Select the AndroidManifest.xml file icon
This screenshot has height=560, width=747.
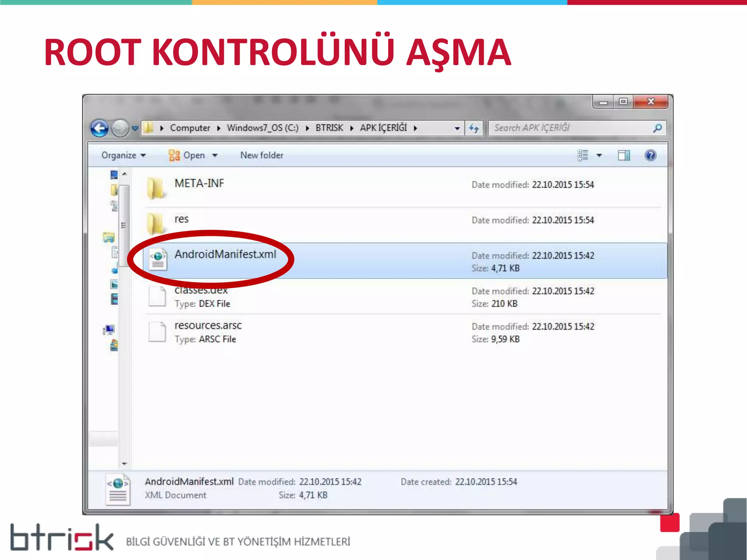[x=158, y=259]
